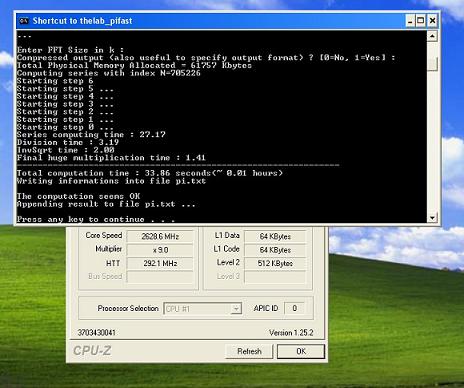Screen dimensions: 464x388
Task: Click the "Division time : 3.19" line
Action: pos(68,142)
